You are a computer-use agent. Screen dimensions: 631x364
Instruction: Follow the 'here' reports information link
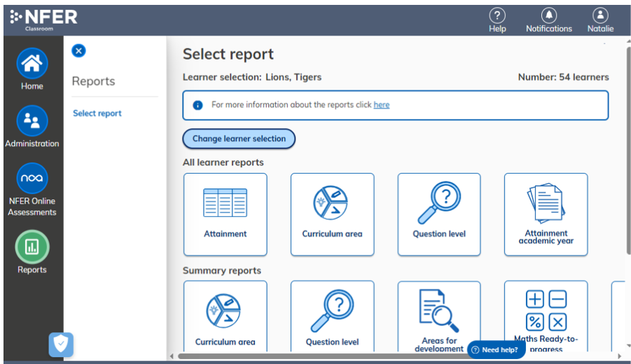382,104
